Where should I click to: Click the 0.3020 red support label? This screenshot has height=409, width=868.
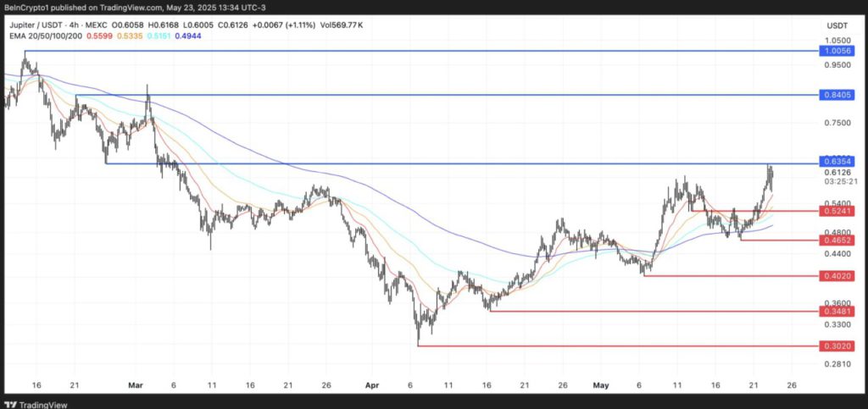pos(837,345)
